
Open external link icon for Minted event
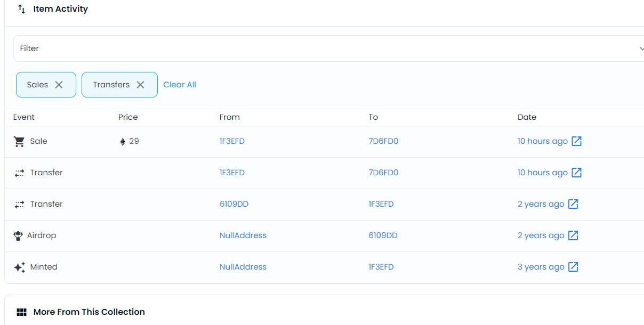[573, 267]
